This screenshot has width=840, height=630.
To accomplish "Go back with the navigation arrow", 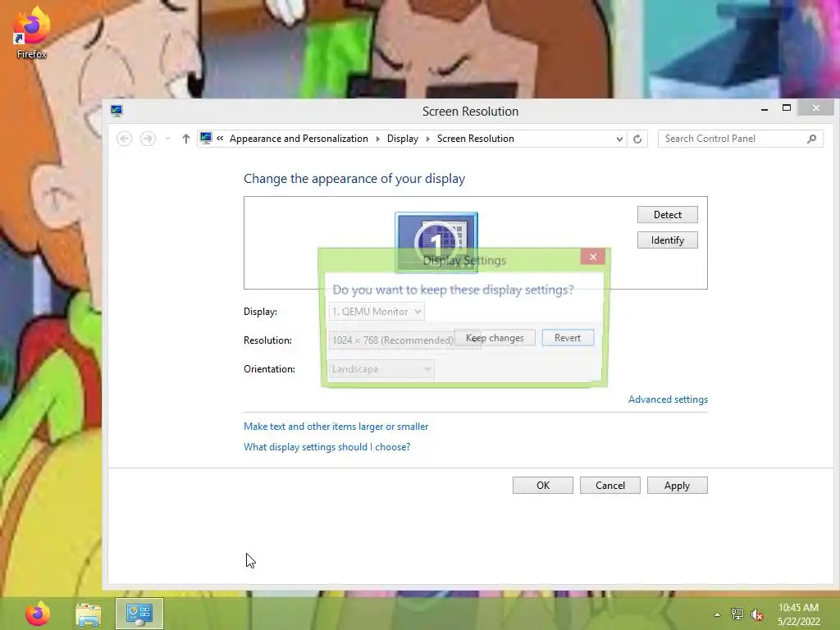I will tap(125, 139).
